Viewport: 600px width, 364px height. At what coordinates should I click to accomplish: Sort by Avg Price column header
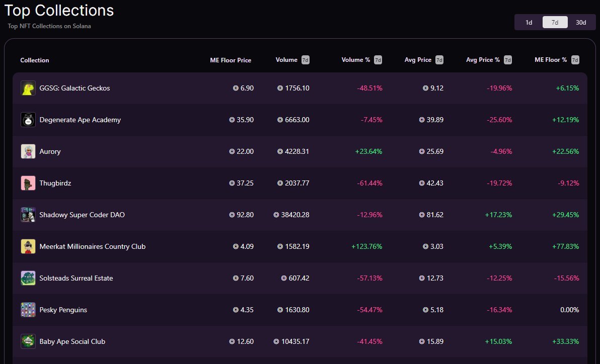[x=418, y=60]
